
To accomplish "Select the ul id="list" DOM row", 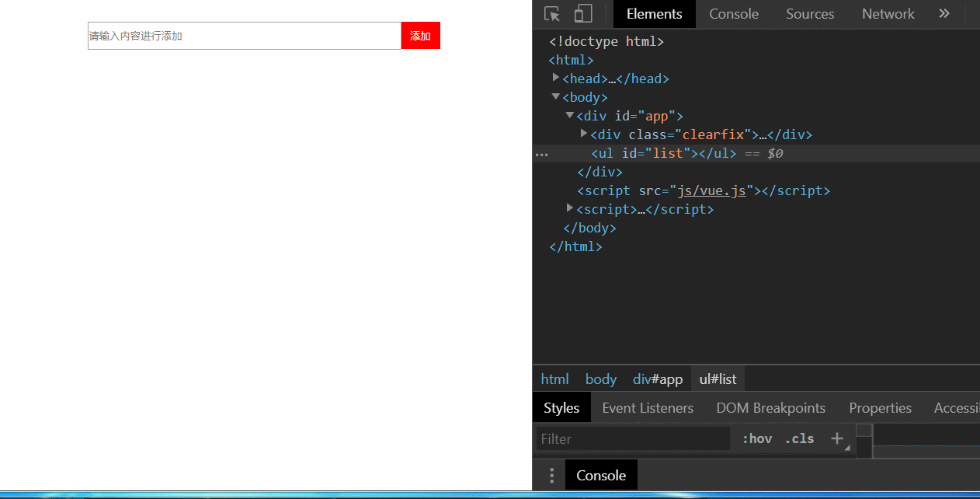I will (756, 153).
